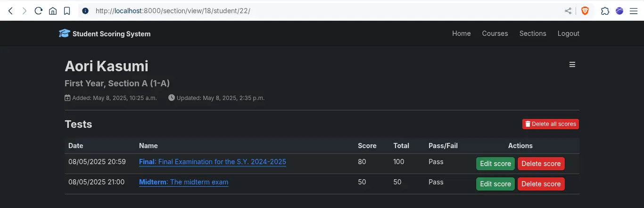
Task: Open student options menu beside Aori Kasumi
Action: click(572, 65)
